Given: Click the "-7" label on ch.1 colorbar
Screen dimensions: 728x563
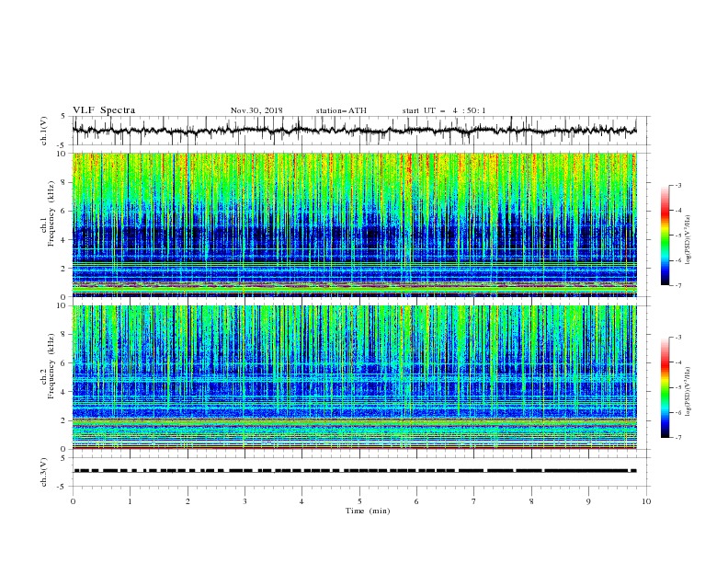Looking at the screenshot, I should tap(677, 286).
